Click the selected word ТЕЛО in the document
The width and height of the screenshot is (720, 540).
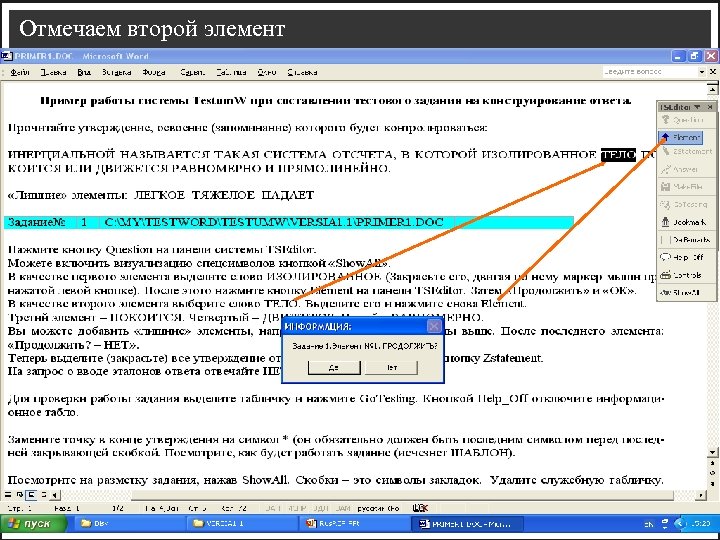[x=619, y=155]
